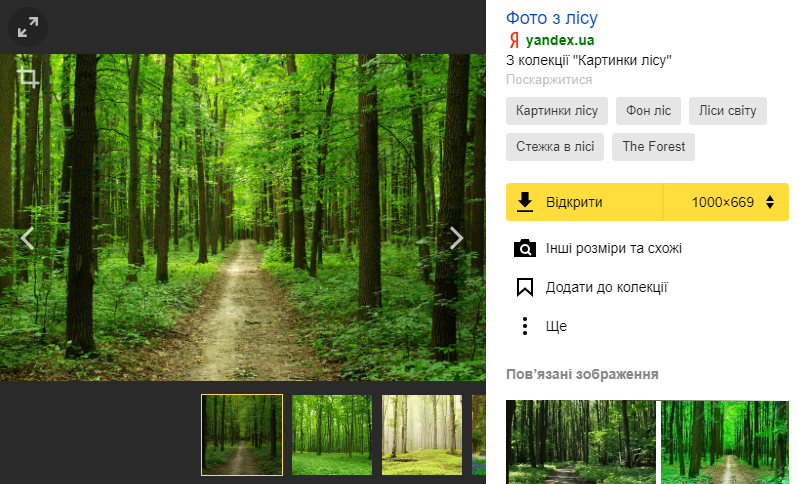This screenshot has width=799, height=484.
Task: Select the foggy forest thumbnail
Action: pos(422,435)
